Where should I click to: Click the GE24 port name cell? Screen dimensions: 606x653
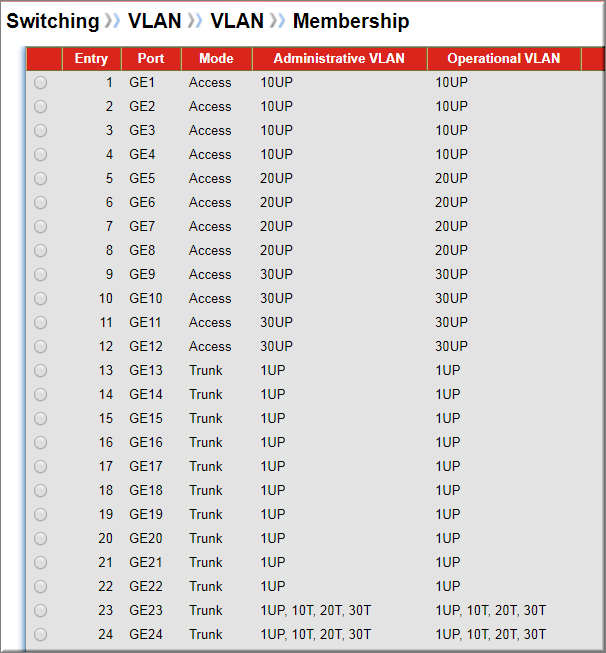(x=146, y=634)
